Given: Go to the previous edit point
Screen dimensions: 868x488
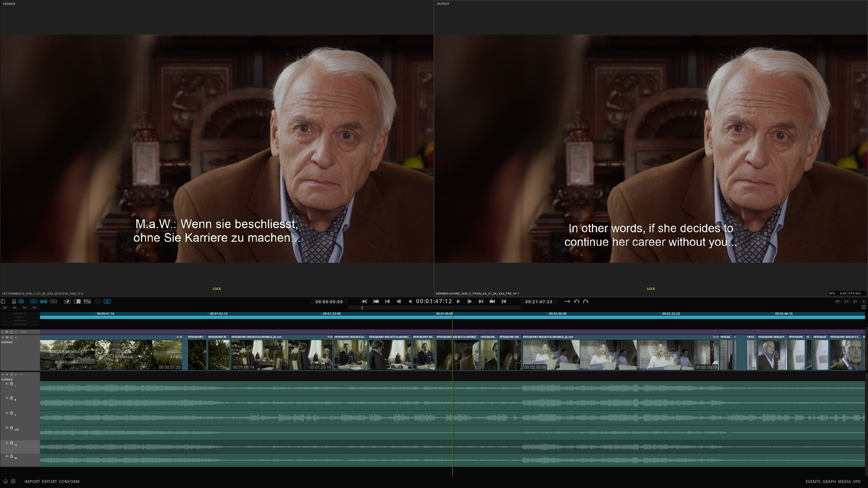Looking at the screenshot, I should pyautogui.click(x=387, y=301).
